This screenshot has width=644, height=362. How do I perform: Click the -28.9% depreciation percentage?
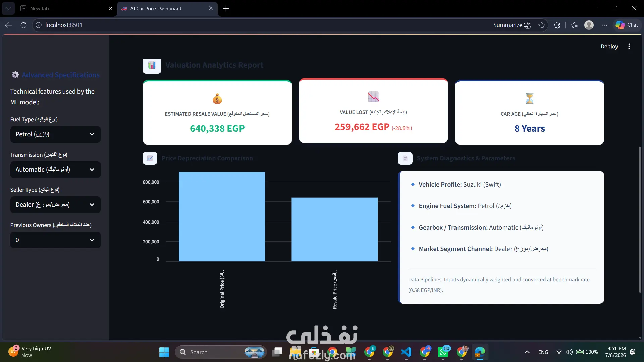coord(402,128)
